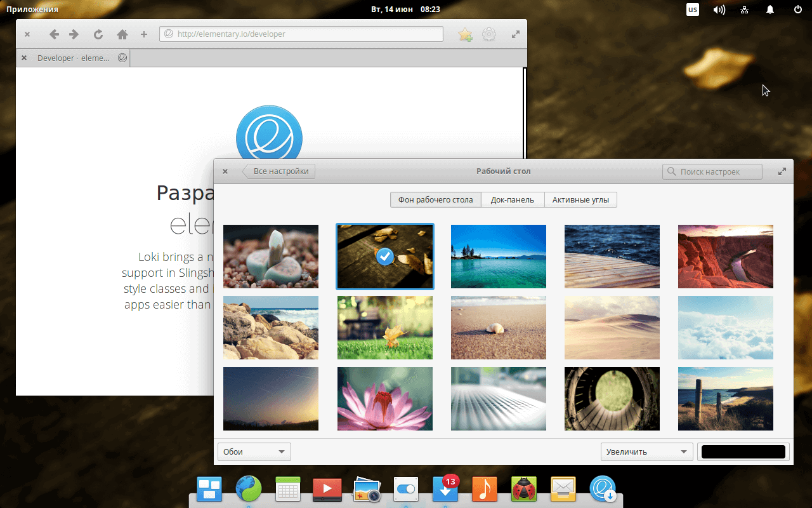Switch to the Док-панель tab
Image resolution: width=812 pixels, height=508 pixels.
513,199
